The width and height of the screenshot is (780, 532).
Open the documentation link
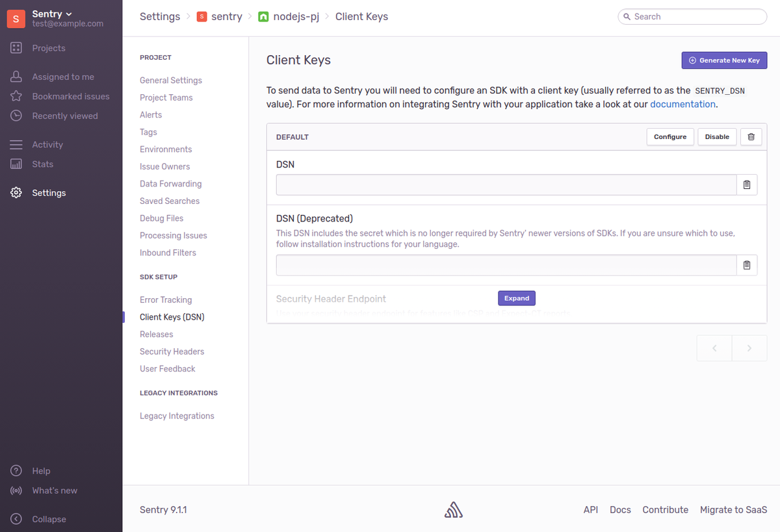(x=682, y=104)
